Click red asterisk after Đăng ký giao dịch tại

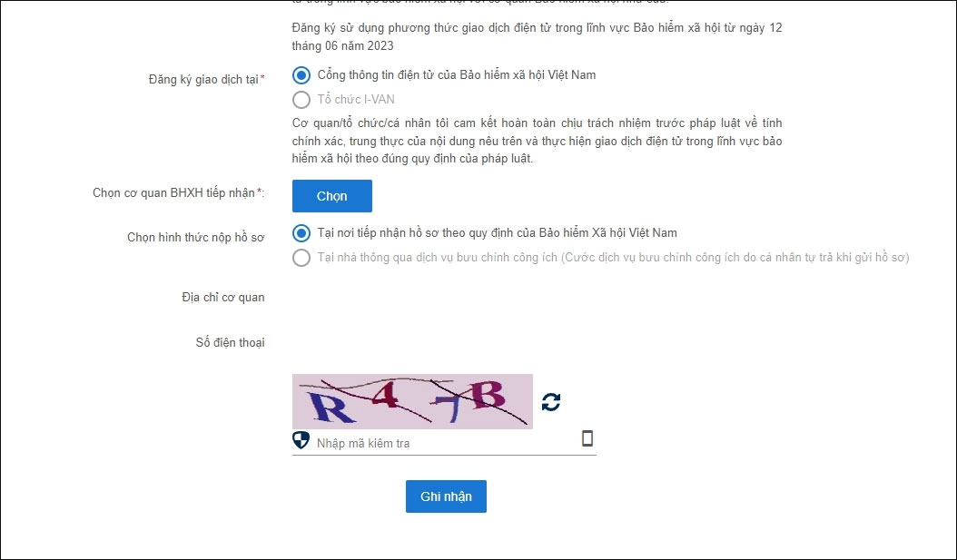[x=262, y=79]
